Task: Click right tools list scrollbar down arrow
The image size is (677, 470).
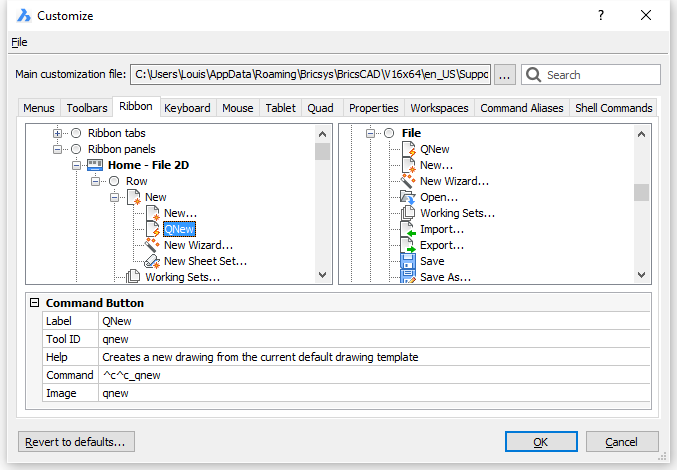Action: pos(642,275)
